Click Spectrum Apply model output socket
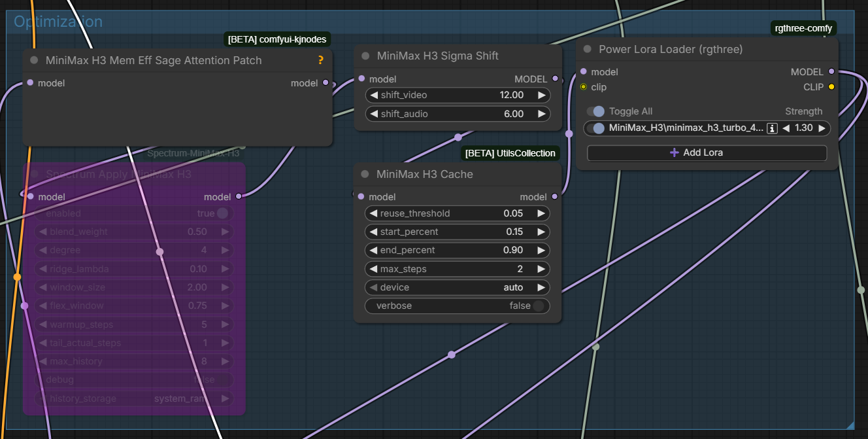Image resolution: width=868 pixels, height=439 pixels. pyautogui.click(x=239, y=196)
